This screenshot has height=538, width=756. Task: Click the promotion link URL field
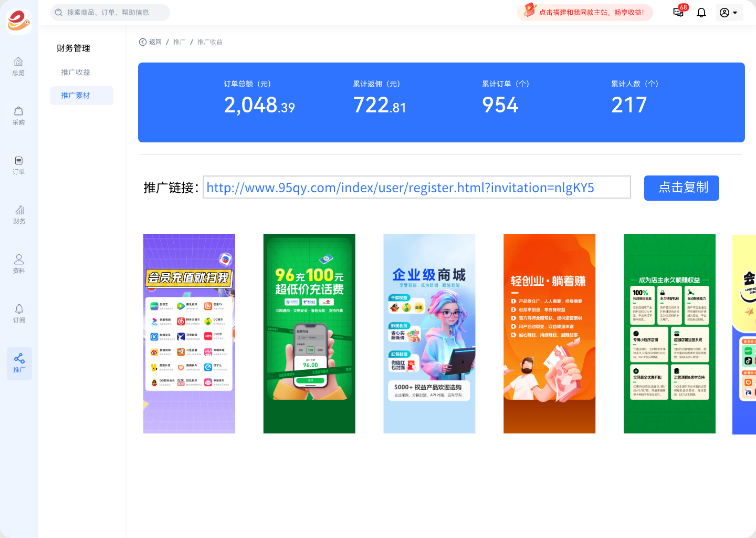point(416,188)
